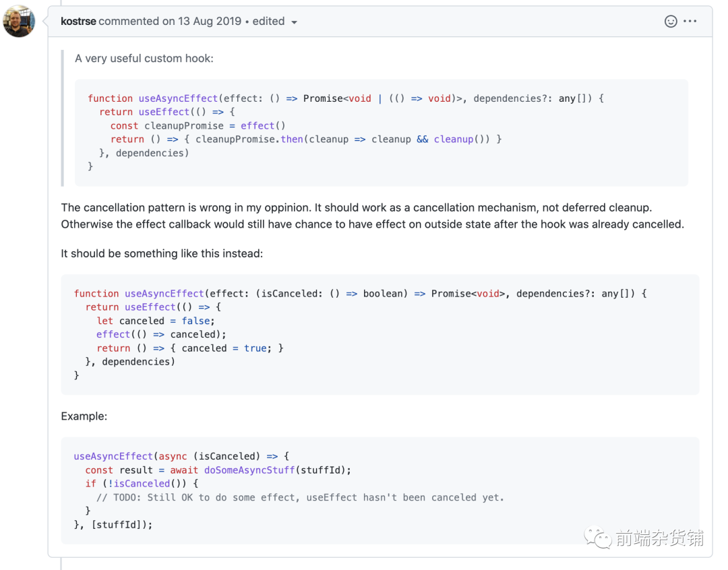Select the code line "effect(() => canceled);"
Viewport: 728px width, 570px height.
coord(161,334)
